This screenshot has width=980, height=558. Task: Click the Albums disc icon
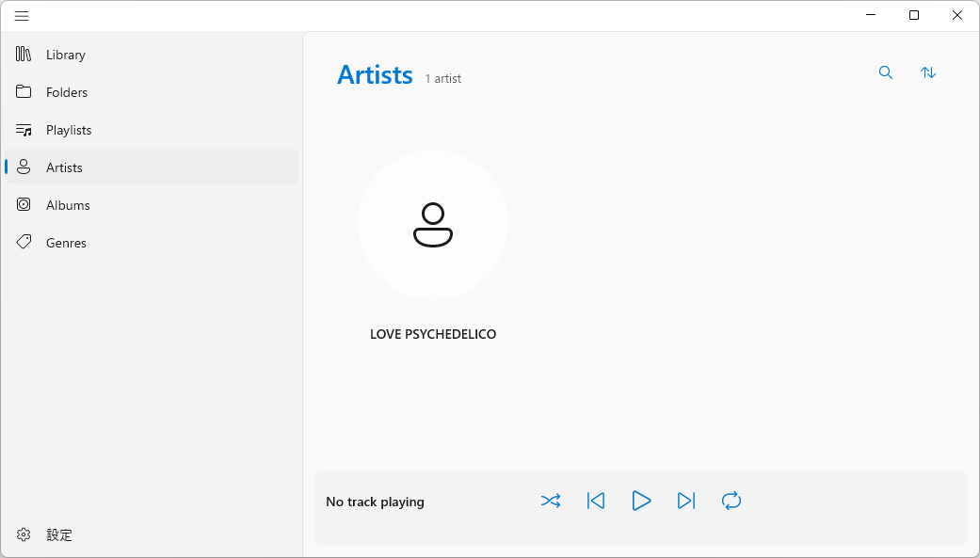point(24,205)
